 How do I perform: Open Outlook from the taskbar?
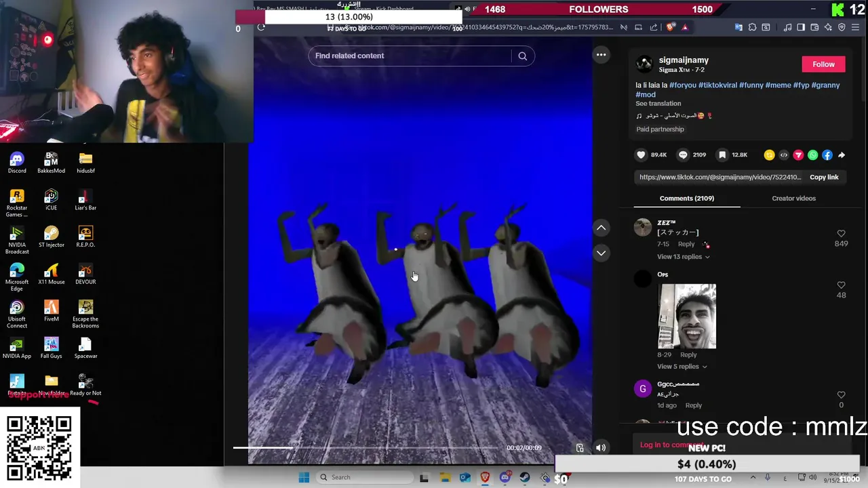click(x=465, y=477)
